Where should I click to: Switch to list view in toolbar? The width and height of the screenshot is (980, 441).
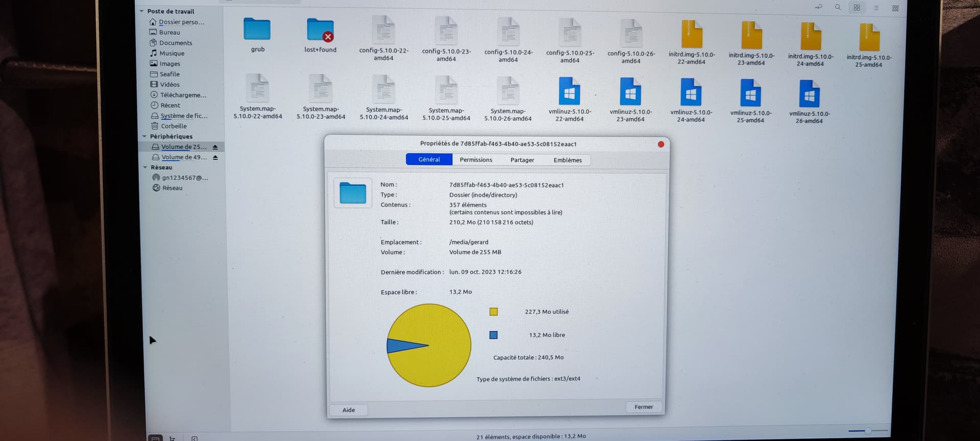[876, 8]
